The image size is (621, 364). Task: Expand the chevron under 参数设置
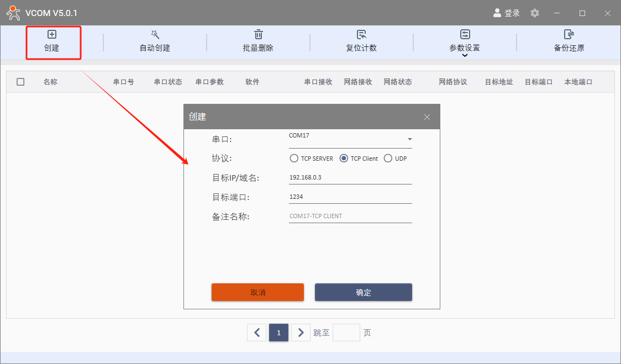465,55
